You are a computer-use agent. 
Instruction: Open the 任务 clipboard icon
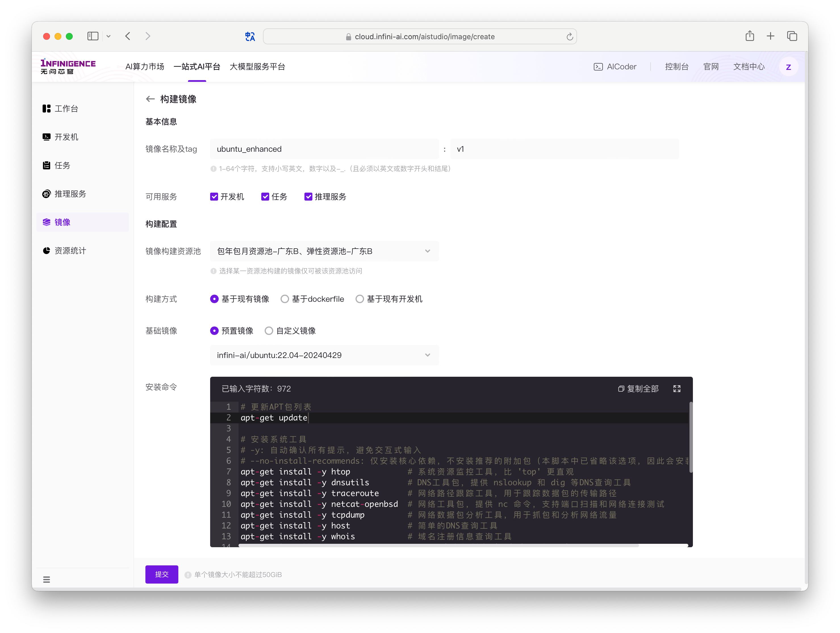(x=46, y=165)
